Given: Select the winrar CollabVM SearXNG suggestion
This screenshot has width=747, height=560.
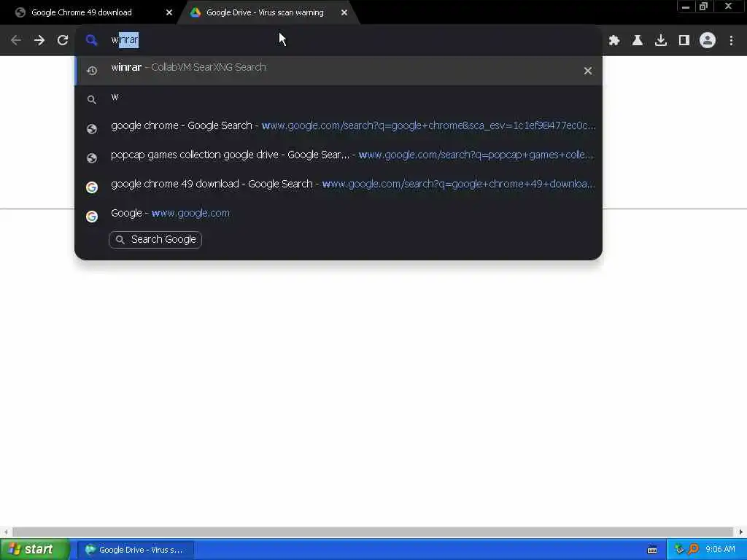Looking at the screenshot, I should point(338,71).
